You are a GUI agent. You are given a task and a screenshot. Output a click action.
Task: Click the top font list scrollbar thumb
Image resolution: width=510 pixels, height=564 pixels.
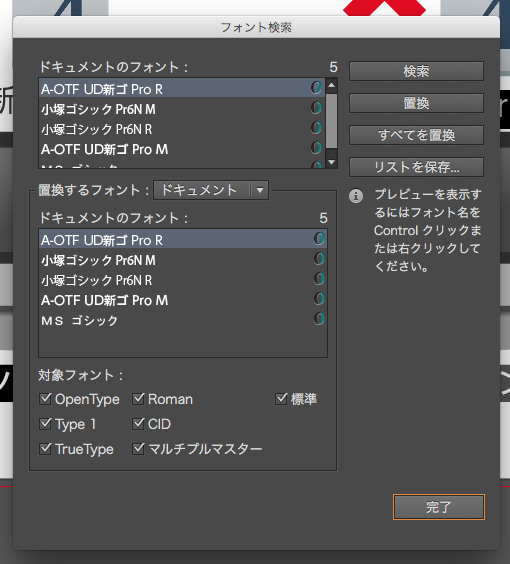click(x=332, y=120)
